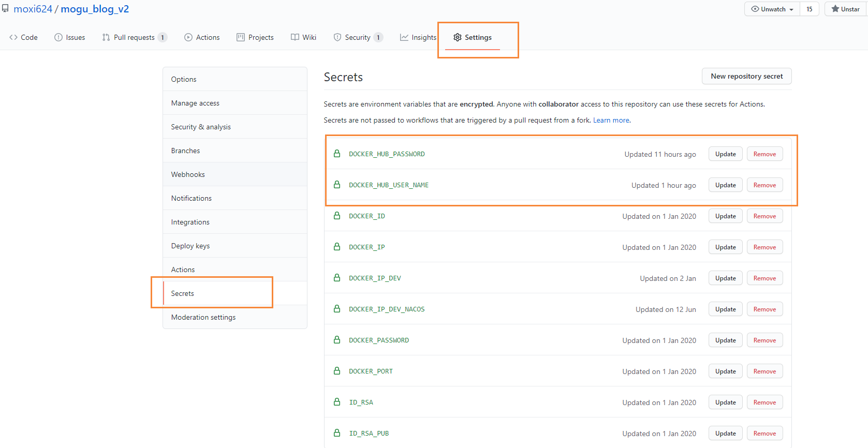Update the ID_RSA secret
868x448 pixels.
[726, 402]
